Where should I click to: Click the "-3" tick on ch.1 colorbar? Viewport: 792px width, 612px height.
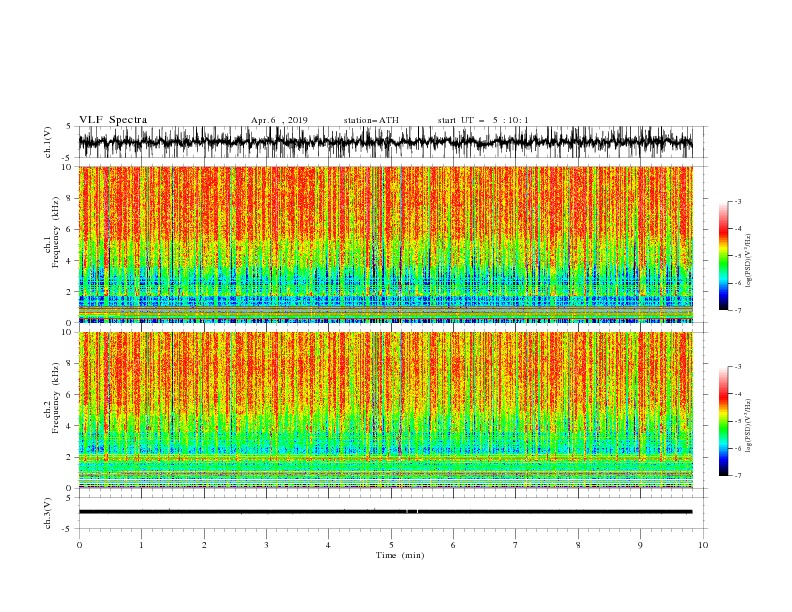coord(737,201)
